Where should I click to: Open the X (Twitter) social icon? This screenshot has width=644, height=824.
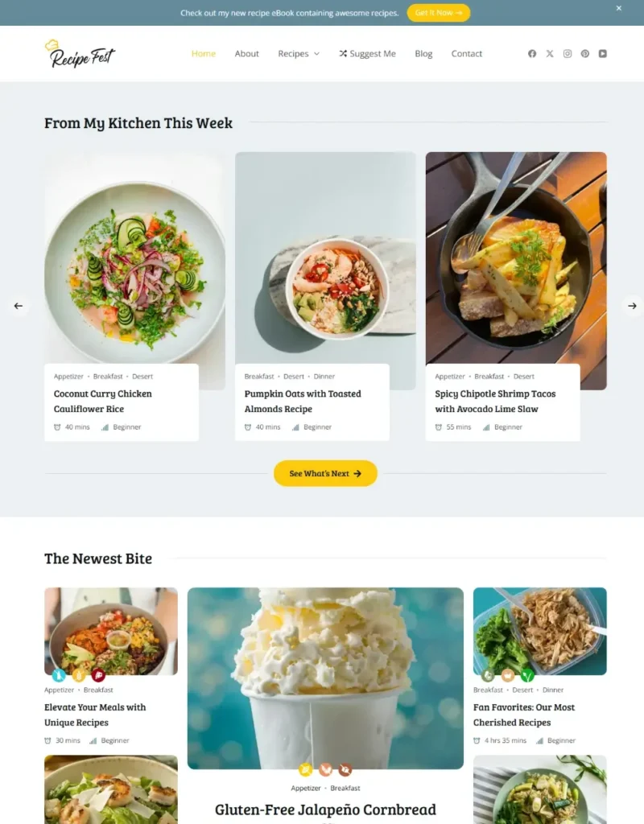point(550,54)
